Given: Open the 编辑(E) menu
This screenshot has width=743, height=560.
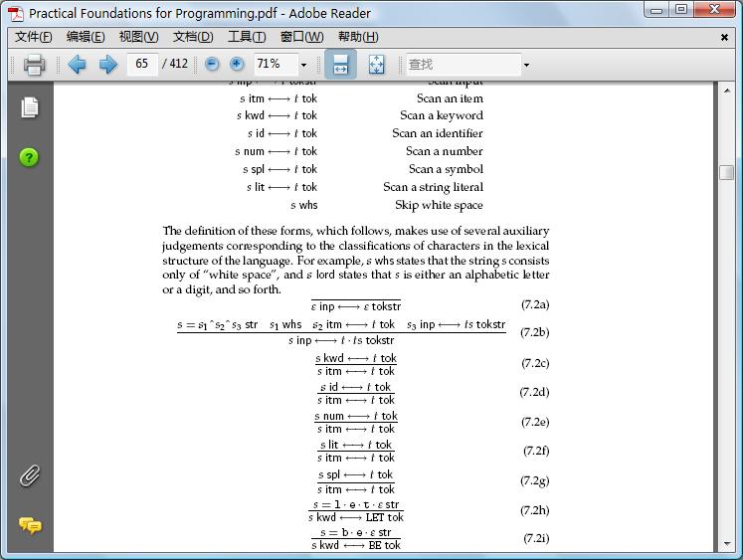Looking at the screenshot, I should tap(86, 37).
